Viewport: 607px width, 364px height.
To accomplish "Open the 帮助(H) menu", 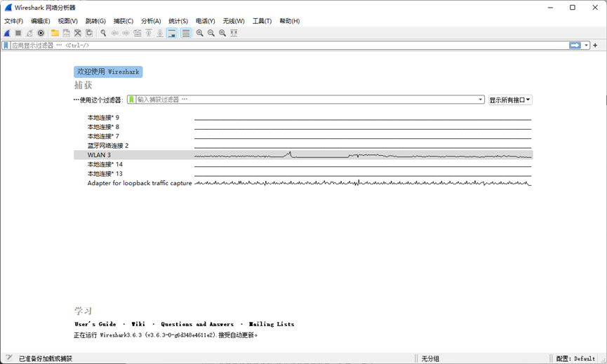I will 290,21.
